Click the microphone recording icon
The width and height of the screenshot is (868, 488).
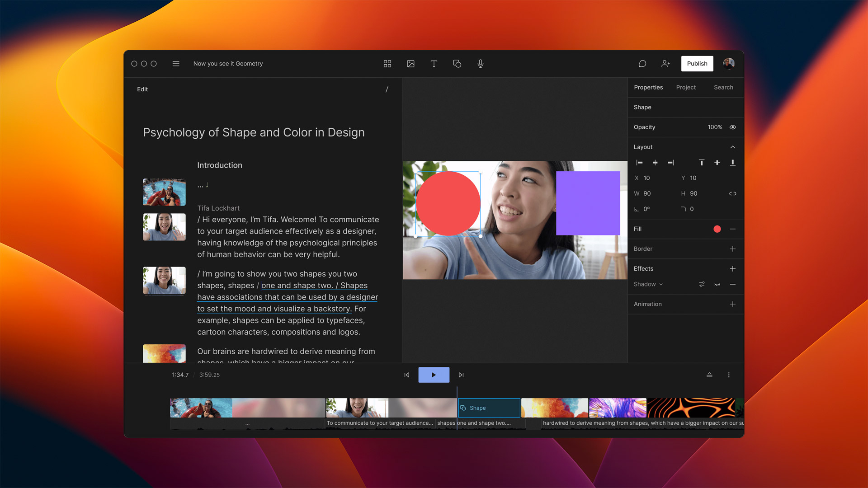tap(480, 64)
